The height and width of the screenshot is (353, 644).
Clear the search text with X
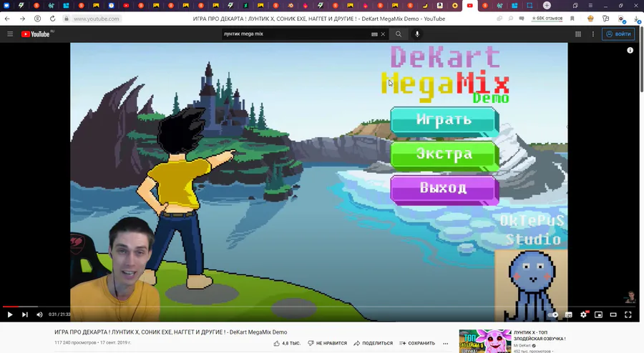(x=383, y=34)
